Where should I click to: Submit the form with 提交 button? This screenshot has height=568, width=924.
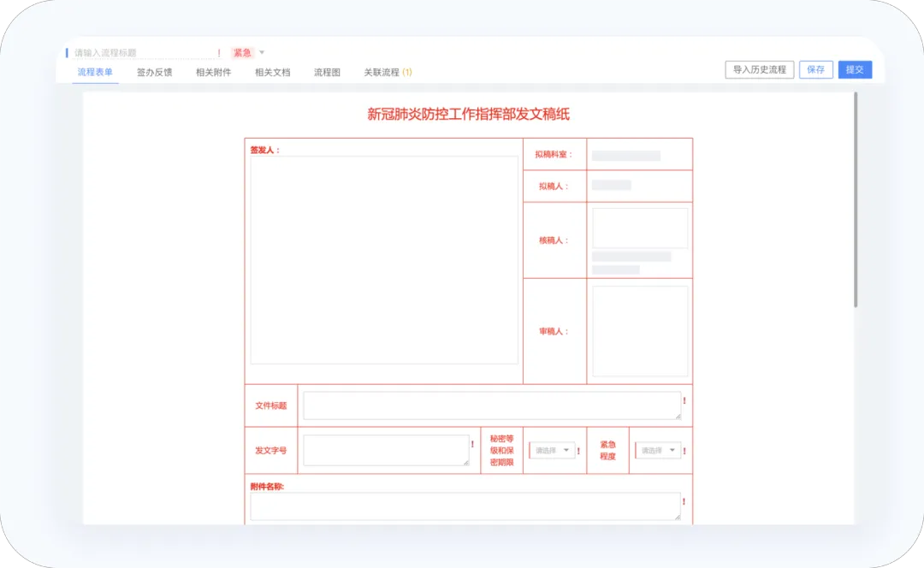(855, 70)
